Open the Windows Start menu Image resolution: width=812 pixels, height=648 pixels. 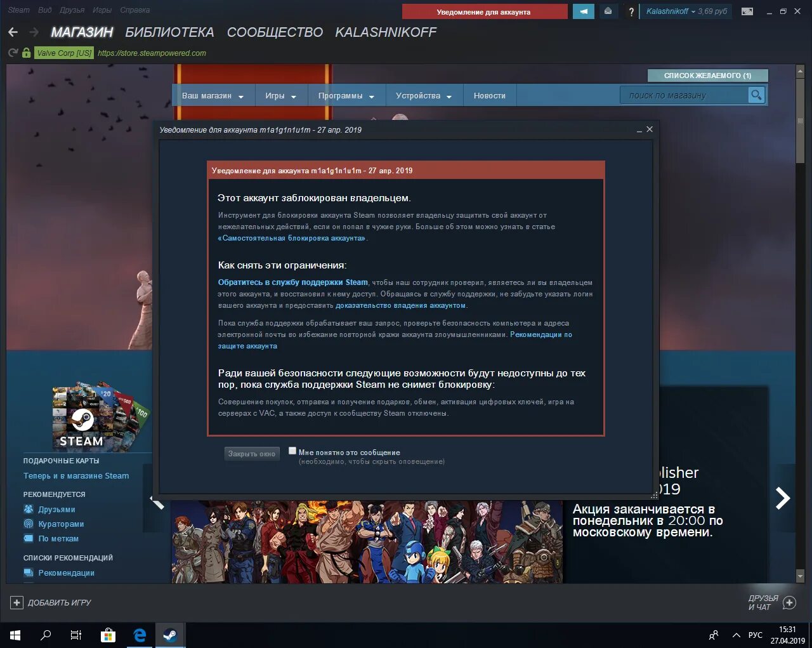point(15,635)
